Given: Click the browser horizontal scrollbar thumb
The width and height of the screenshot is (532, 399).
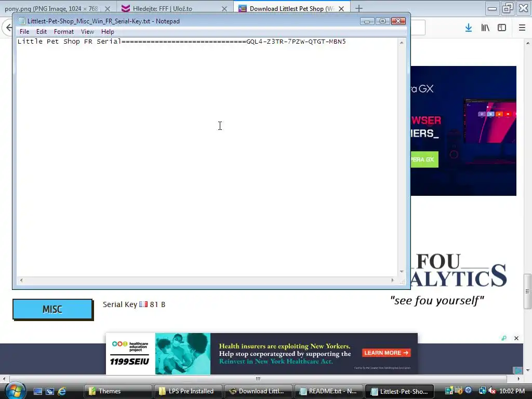Looking at the screenshot, I should (x=258, y=379).
